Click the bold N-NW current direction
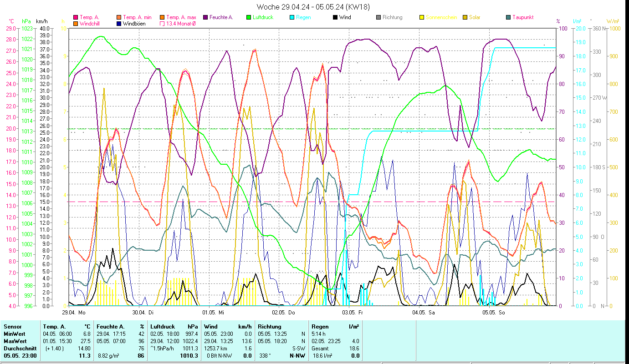This screenshot has width=629, height=364. (x=298, y=356)
